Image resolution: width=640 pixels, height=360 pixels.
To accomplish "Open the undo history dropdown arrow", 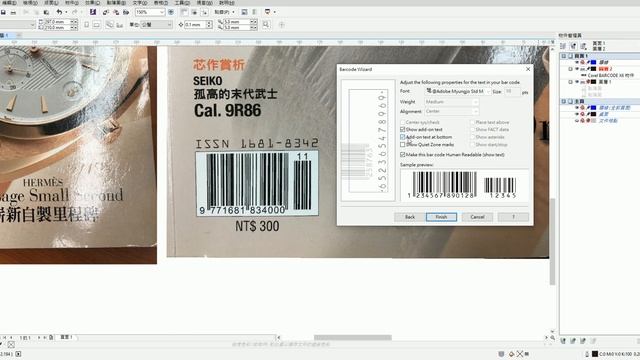I will (x=66, y=12).
